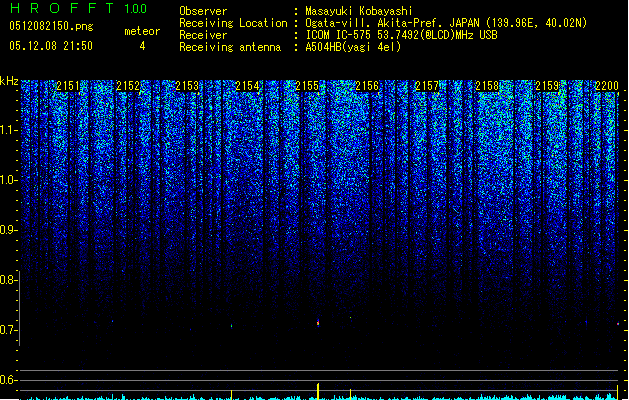This screenshot has width=629, height=400.
Task: Click the date stamp 05.12.08 21:50
Action: 51,46
